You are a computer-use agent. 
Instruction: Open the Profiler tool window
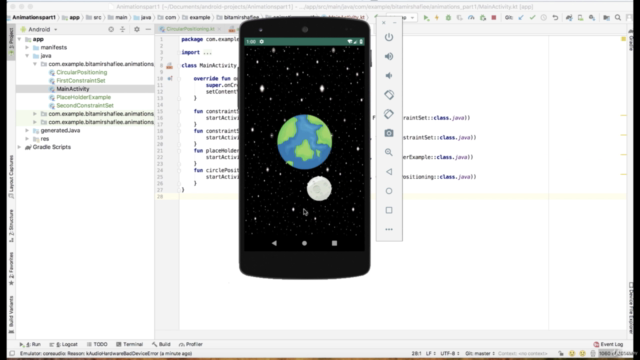[x=191, y=344]
